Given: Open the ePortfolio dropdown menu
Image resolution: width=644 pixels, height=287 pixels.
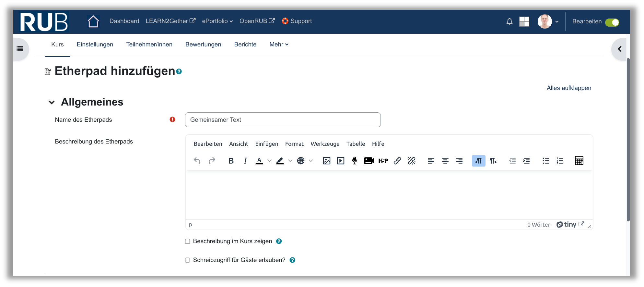Looking at the screenshot, I should coord(217,21).
